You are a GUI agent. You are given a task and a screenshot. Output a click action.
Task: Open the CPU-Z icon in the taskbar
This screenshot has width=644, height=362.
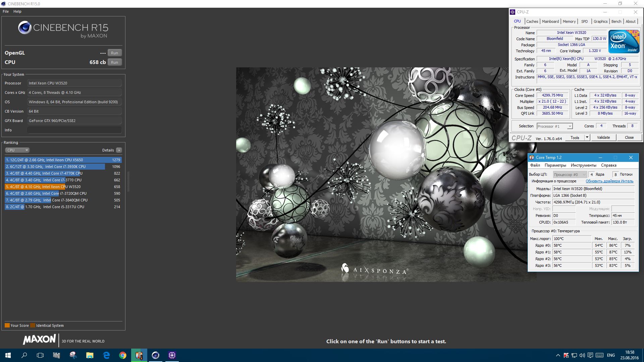pyautogui.click(x=172, y=355)
